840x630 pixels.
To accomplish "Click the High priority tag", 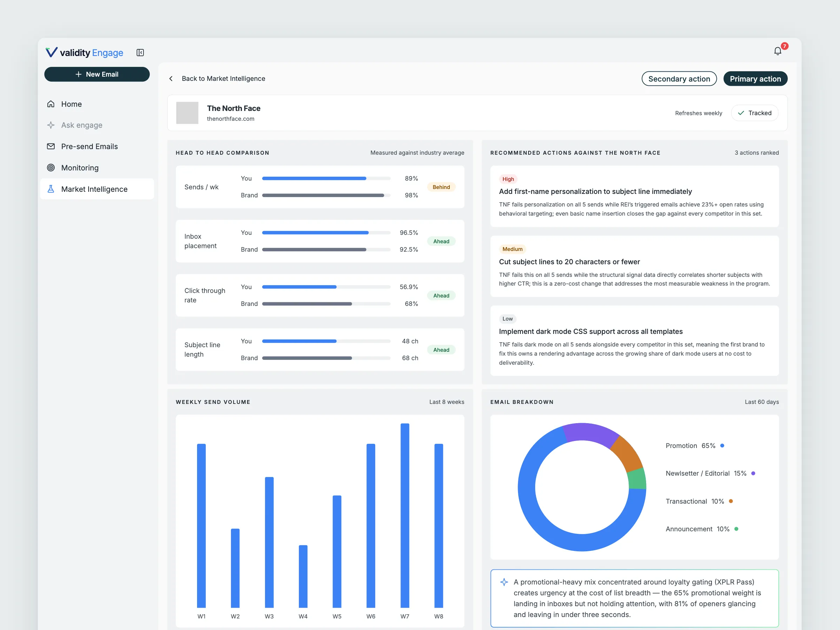I will pos(508,179).
